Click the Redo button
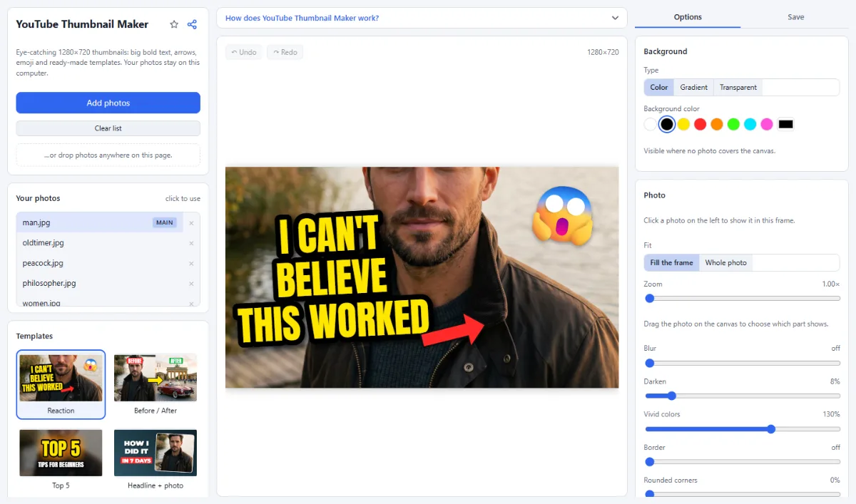This screenshot has height=504, width=856. point(285,52)
